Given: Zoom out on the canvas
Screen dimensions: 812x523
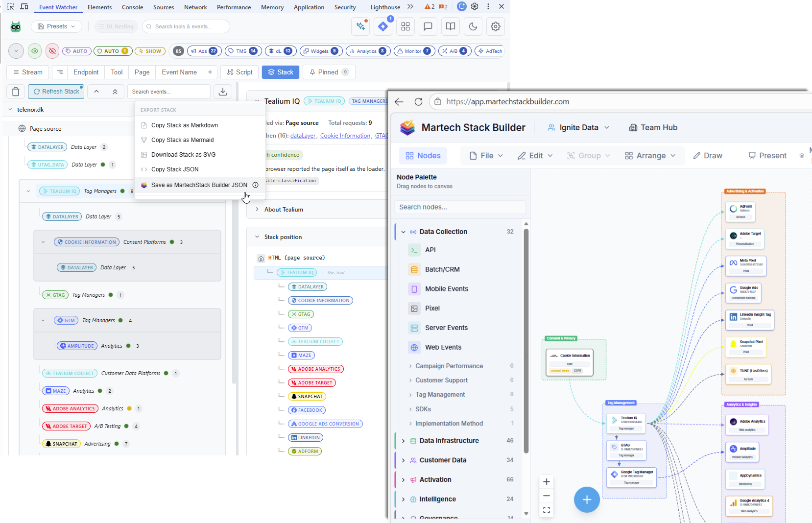Looking at the screenshot, I should coord(547,496).
